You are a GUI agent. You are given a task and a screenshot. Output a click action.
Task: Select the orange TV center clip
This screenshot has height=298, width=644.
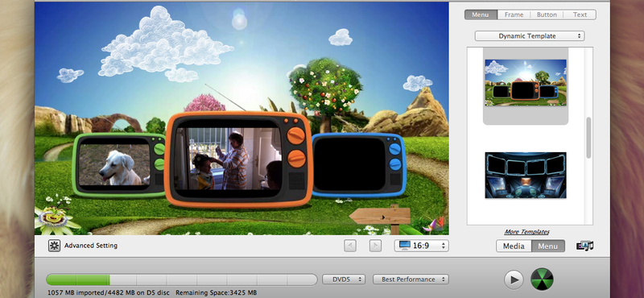pos(238,159)
